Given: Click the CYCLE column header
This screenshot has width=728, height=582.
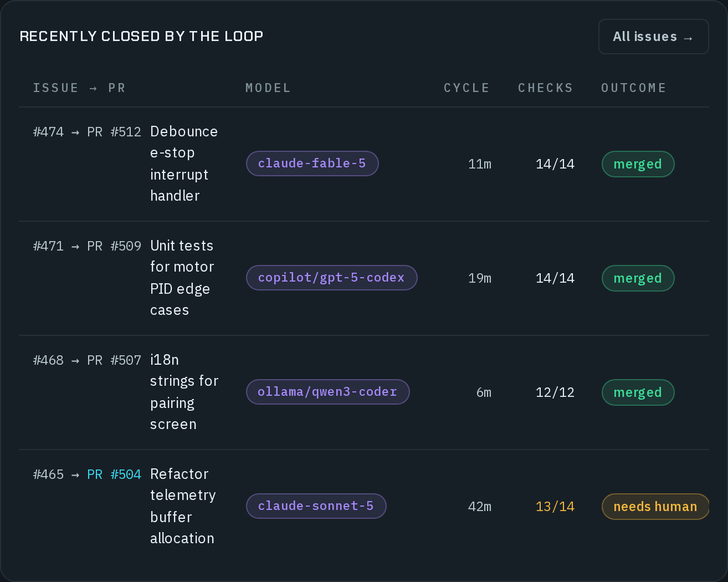Looking at the screenshot, I should (x=466, y=88).
